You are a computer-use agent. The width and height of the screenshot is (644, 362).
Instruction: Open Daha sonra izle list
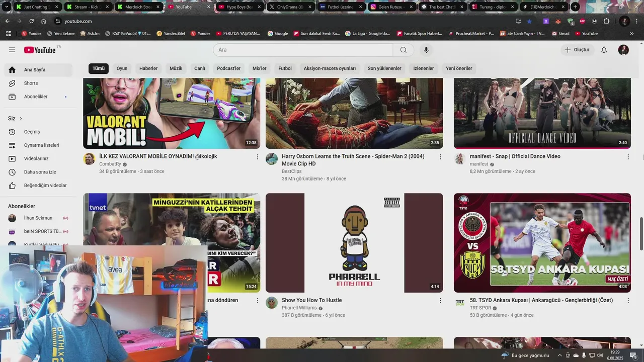39,172
